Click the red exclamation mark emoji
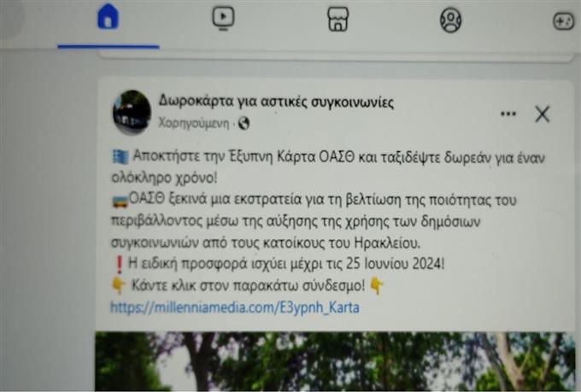The width and height of the screenshot is (581, 392). point(120,265)
